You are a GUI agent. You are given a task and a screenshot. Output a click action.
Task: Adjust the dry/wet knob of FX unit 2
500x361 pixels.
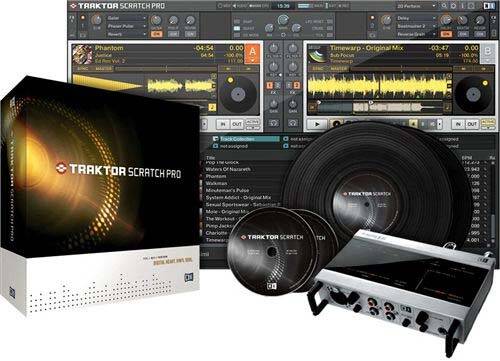click(386, 20)
